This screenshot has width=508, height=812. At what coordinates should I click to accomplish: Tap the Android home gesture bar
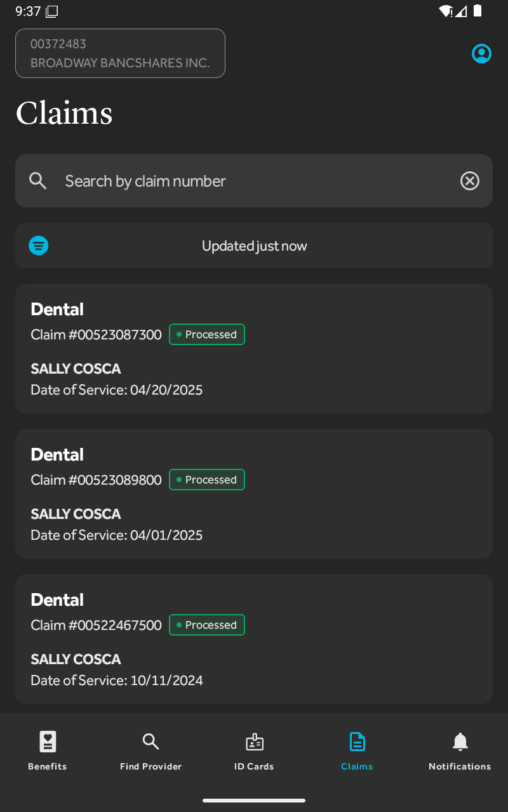(x=254, y=801)
